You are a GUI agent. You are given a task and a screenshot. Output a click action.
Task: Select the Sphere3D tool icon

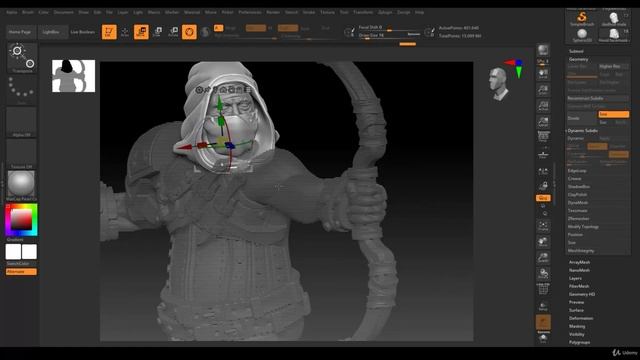[582, 35]
